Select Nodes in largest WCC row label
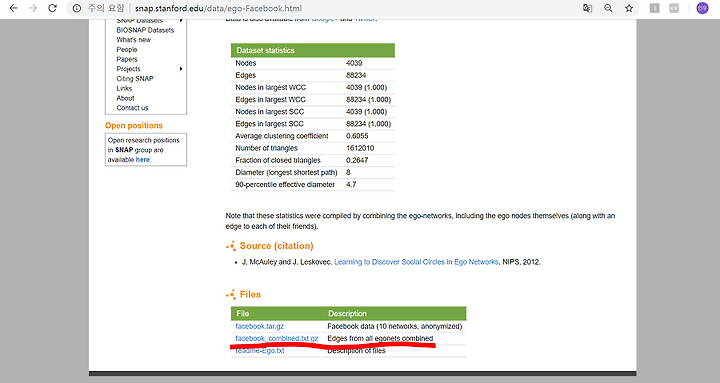 pos(270,87)
